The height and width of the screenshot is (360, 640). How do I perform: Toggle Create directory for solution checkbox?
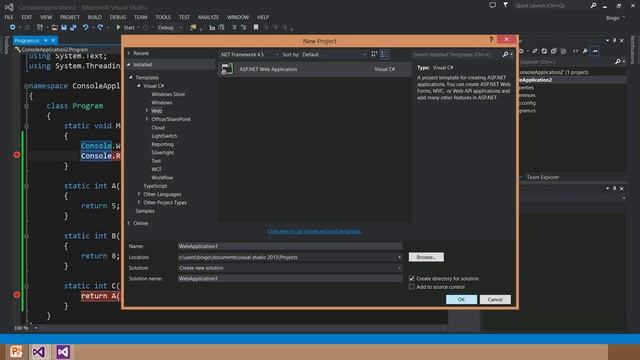(412, 278)
